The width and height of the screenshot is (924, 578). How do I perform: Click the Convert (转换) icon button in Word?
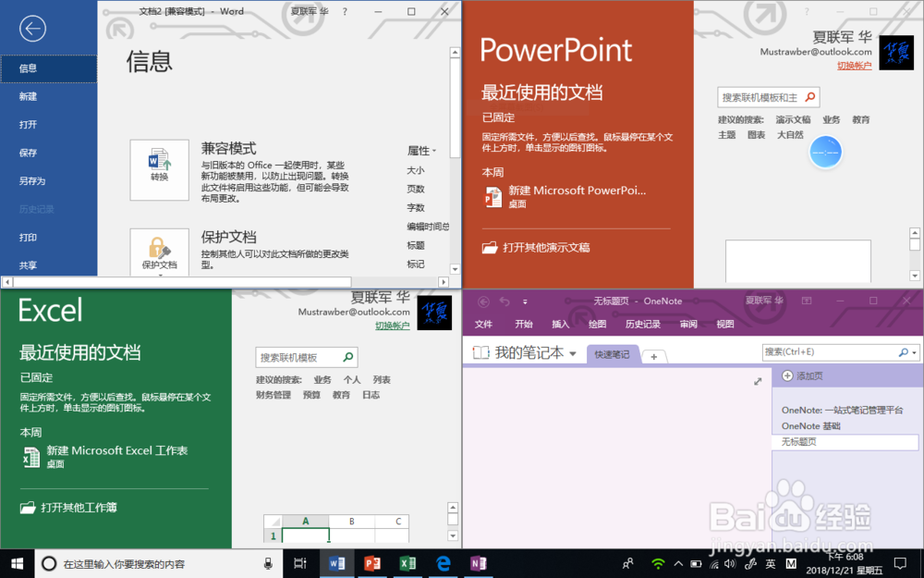159,170
